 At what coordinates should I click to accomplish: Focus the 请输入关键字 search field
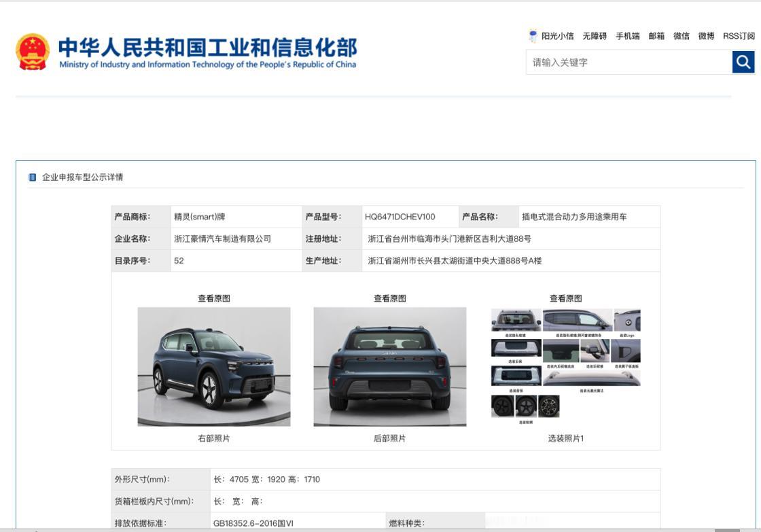click(x=629, y=62)
